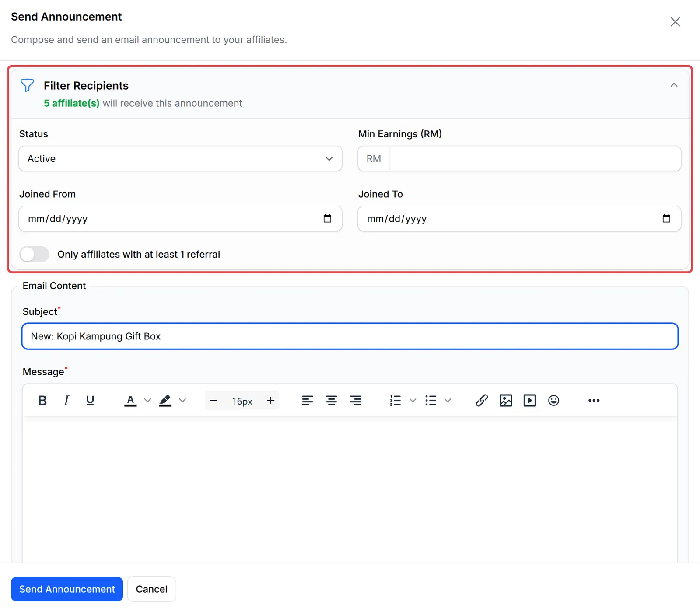Click the Filter Recipients funnel icon
The image size is (700, 615).
[x=27, y=85]
